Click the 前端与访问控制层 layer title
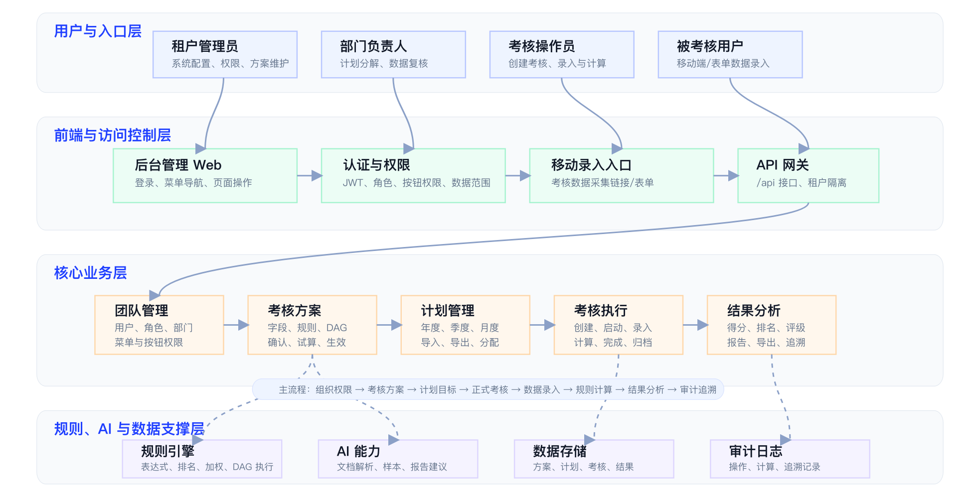Viewport: 980px width, 492px height. (112, 135)
